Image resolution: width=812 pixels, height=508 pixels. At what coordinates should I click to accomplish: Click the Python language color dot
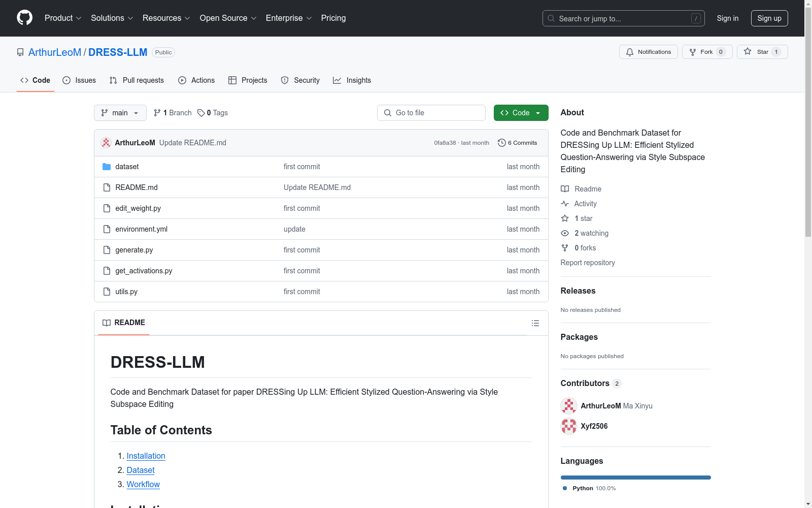tap(565, 488)
